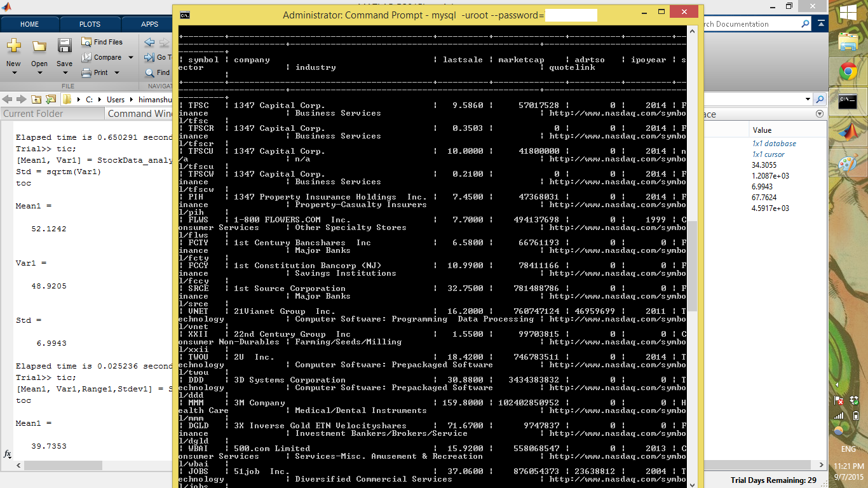Click the Windows Start button
This screenshot has height=488, width=868.
pos(848,13)
